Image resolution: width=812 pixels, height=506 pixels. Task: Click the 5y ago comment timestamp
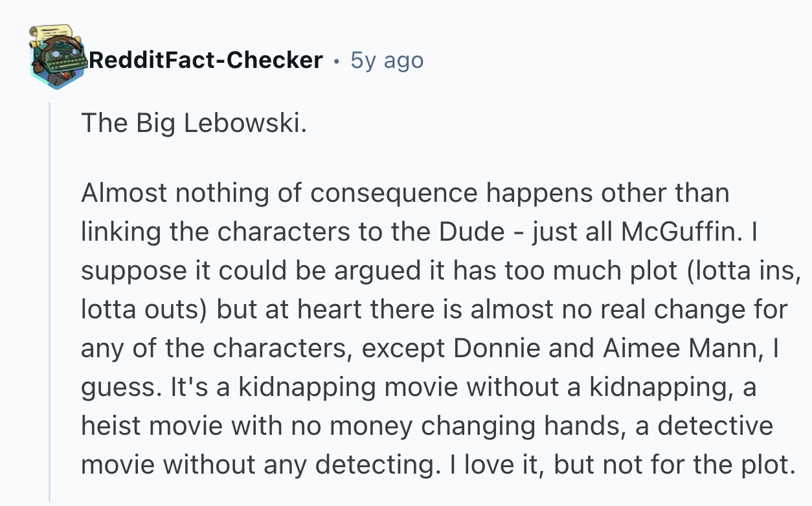(x=387, y=60)
